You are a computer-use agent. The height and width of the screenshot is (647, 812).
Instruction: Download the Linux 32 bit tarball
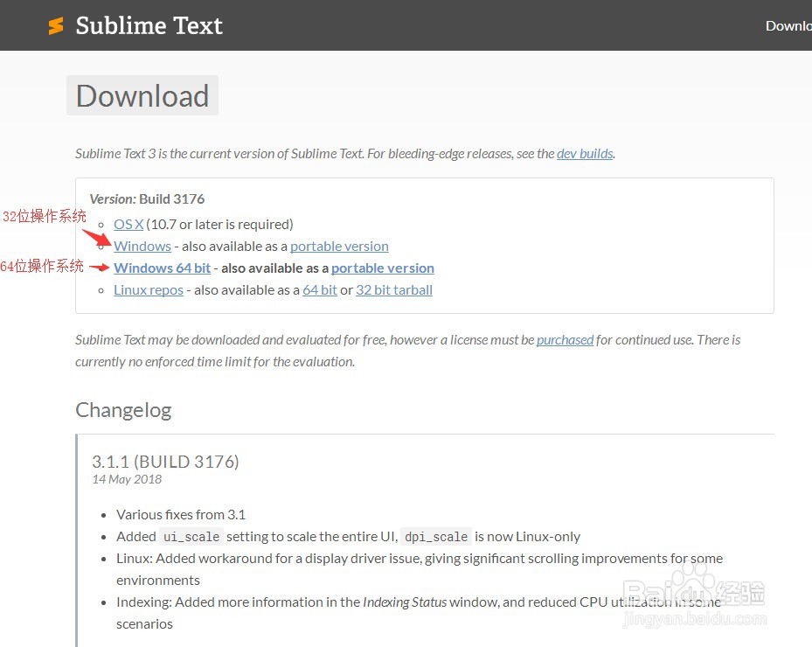click(394, 290)
